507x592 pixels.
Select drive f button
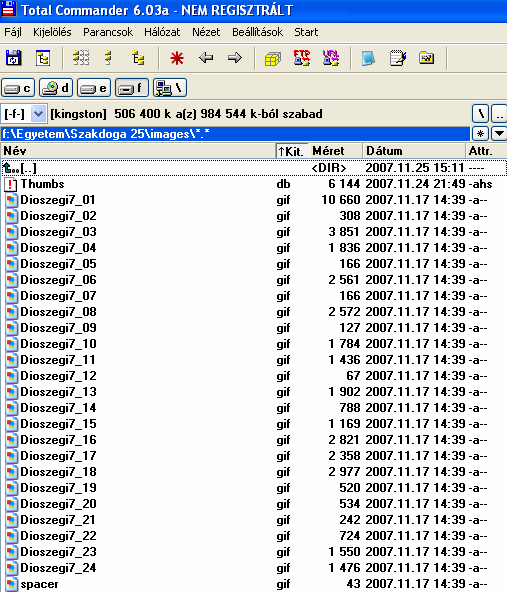132,88
